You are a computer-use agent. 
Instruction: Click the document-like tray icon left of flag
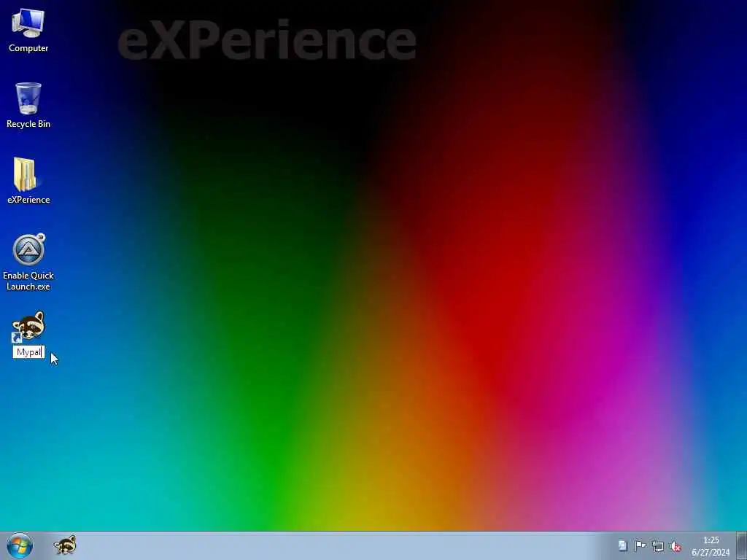(622, 545)
